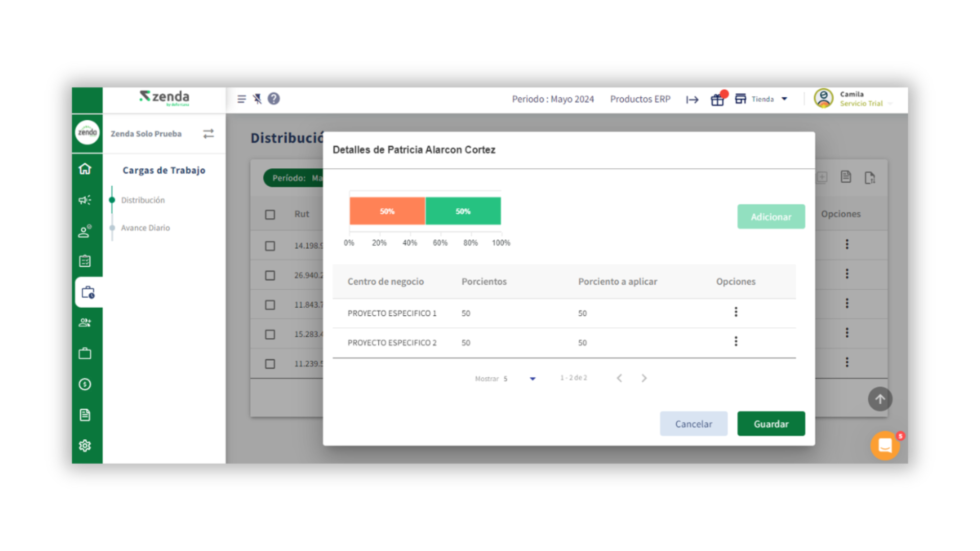Click the Zenda Solo Prueba company name
The width and height of the screenshot is (980, 551).
(x=146, y=134)
